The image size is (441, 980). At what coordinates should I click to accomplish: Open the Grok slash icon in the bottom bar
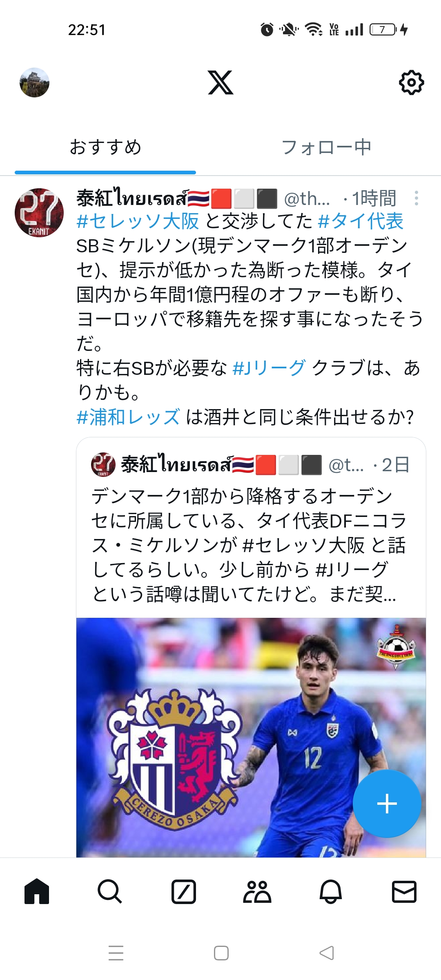(x=184, y=891)
